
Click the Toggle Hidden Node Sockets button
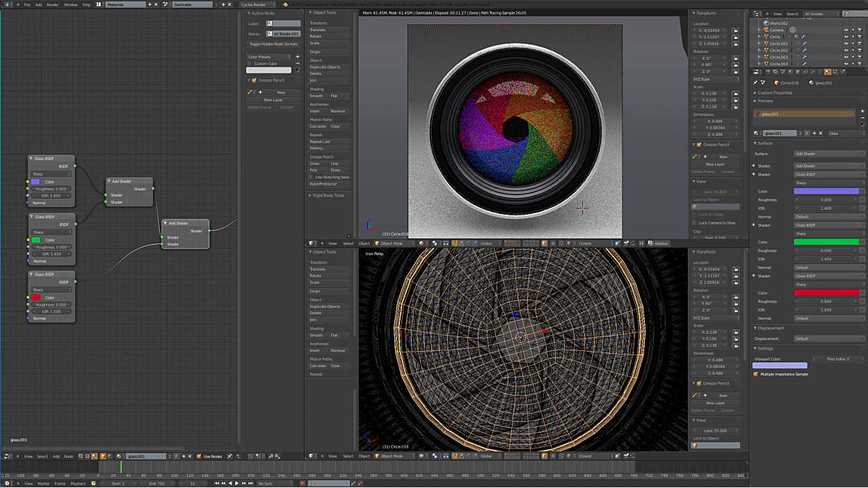273,44
